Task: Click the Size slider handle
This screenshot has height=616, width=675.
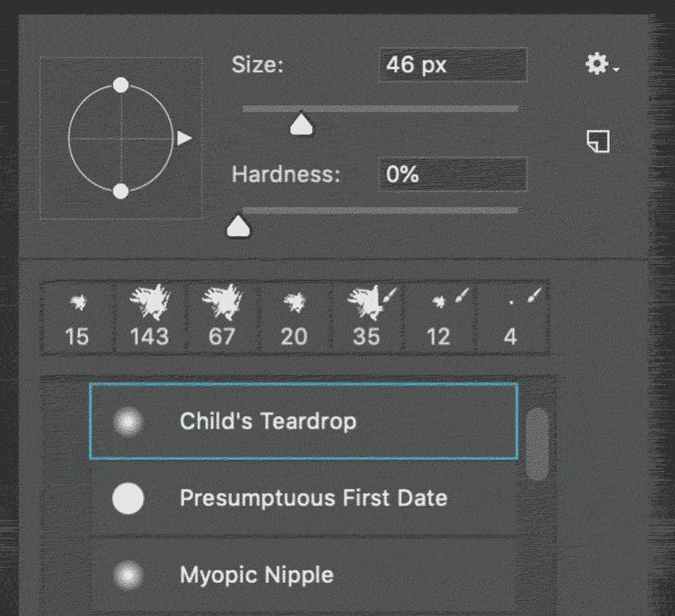Action: [x=301, y=124]
